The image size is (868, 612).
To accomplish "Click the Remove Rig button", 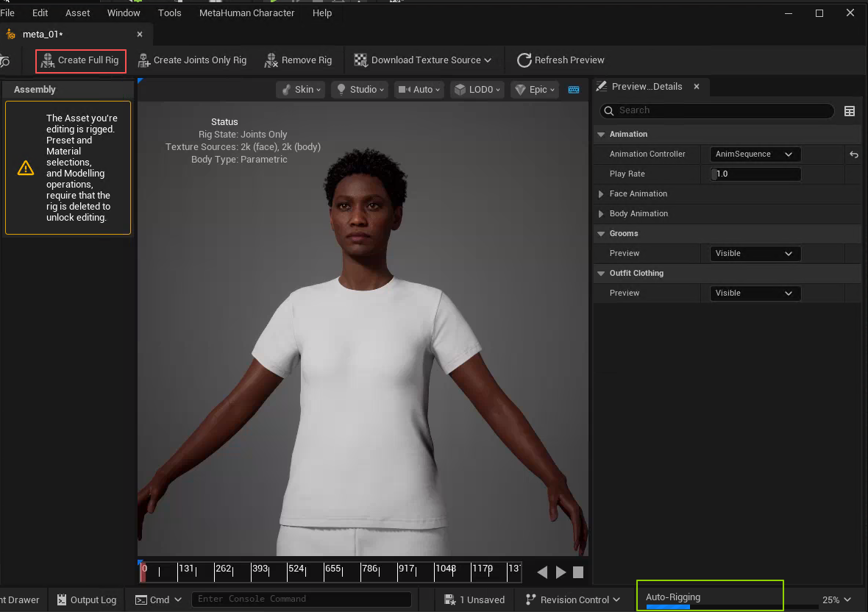I will [x=298, y=60].
